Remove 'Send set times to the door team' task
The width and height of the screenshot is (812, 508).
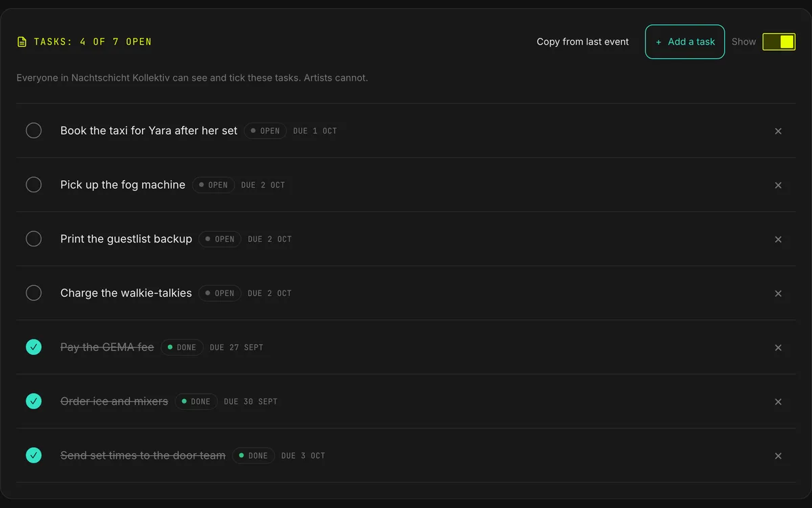pos(778,456)
